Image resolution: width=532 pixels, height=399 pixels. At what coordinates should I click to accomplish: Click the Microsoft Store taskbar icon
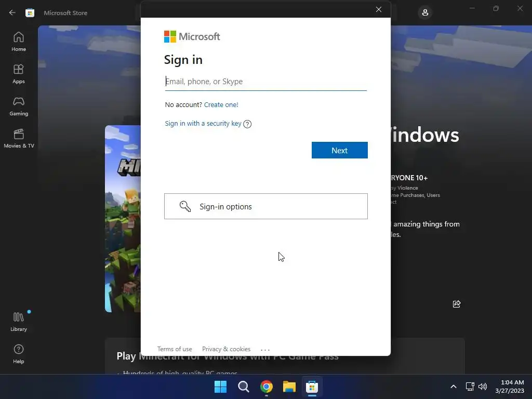pyautogui.click(x=312, y=387)
